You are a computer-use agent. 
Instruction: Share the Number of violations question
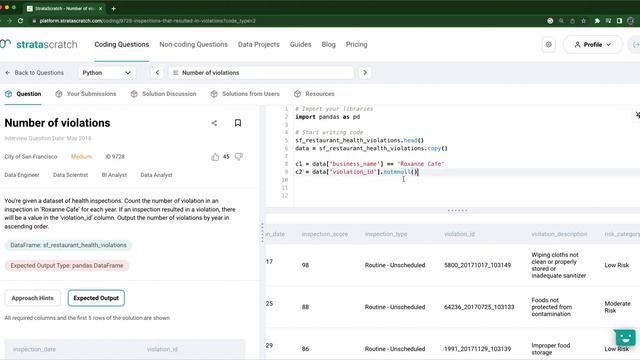click(x=214, y=123)
